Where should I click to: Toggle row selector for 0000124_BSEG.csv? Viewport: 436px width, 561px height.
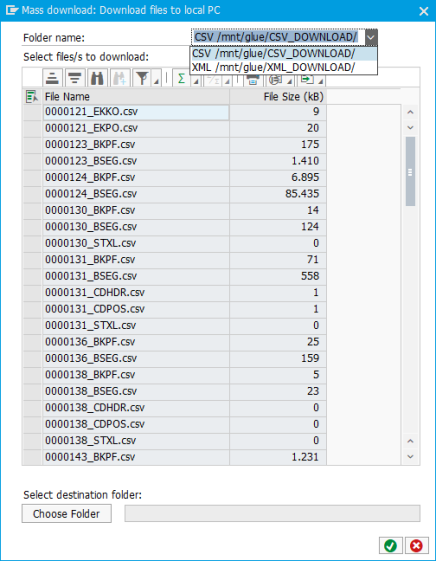33,194
